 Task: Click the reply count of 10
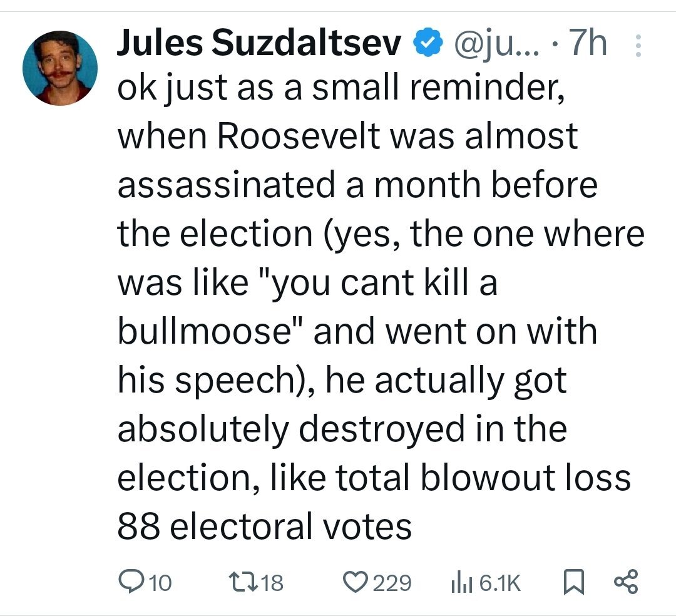(x=161, y=583)
